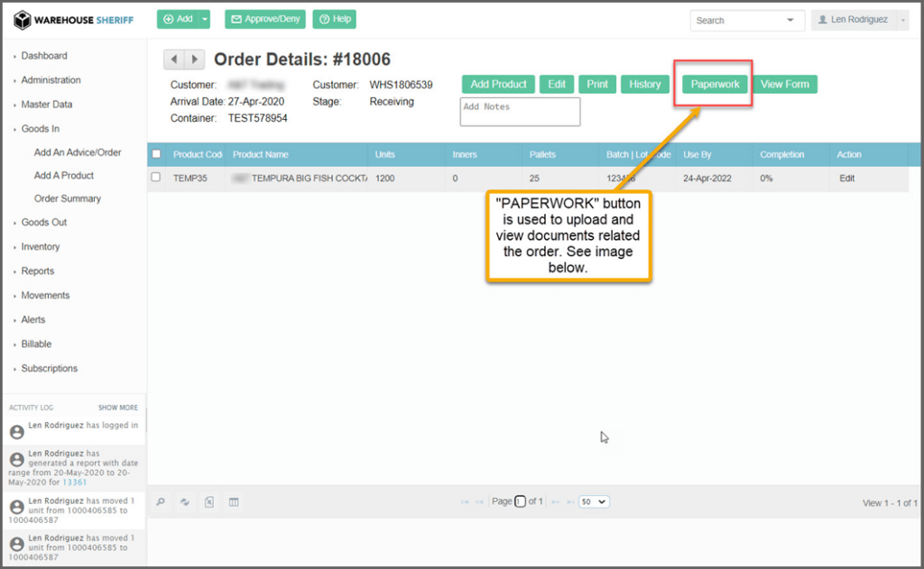Click Edit in the TEMP35 Action column
Screen dimensions: 924x569
point(846,179)
